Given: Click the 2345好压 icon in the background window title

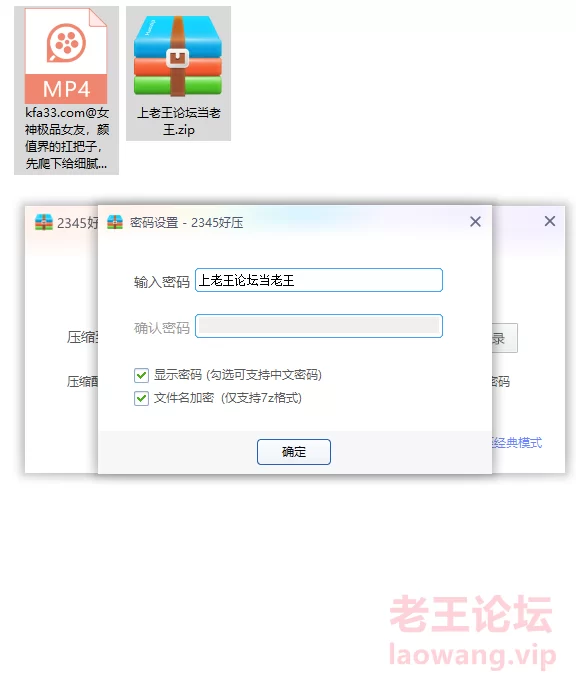Looking at the screenshot, I should point(44,222).
